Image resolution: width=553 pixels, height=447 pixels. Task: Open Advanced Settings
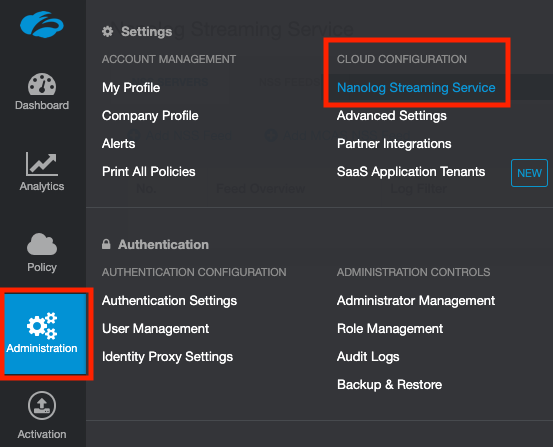coord(391,116)
